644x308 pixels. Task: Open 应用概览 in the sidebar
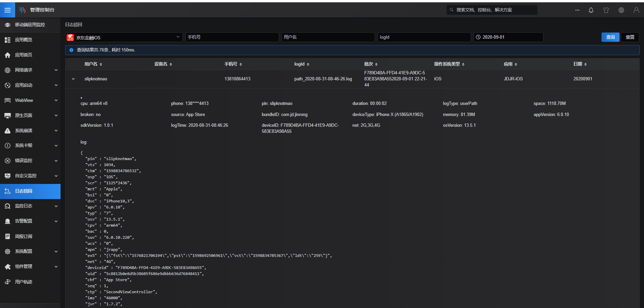click(x=30, y=40)
